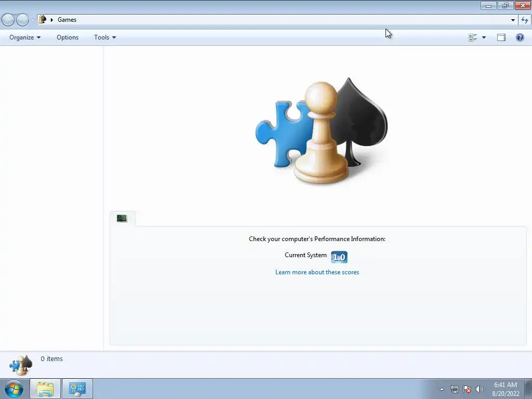Click Options in the toolbar
The width and height of the screenshot is (532, 399).
click(68, 37)
